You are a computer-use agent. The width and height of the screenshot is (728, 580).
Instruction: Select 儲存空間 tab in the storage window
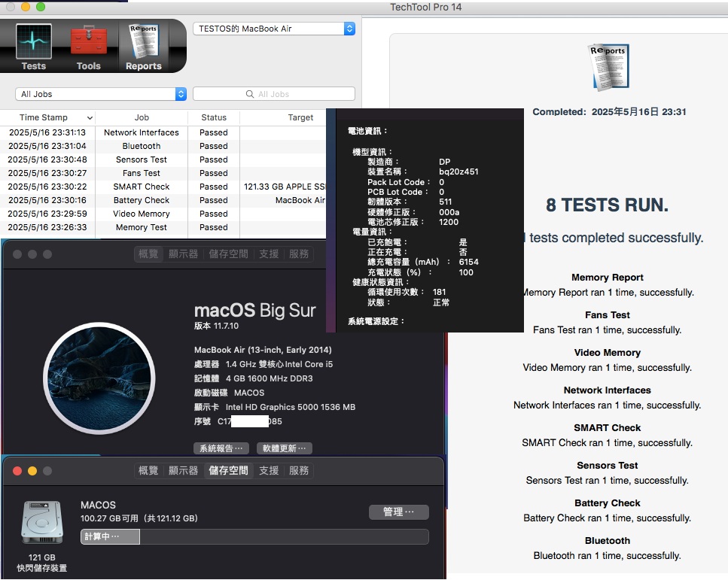click(x=228, y=470)
